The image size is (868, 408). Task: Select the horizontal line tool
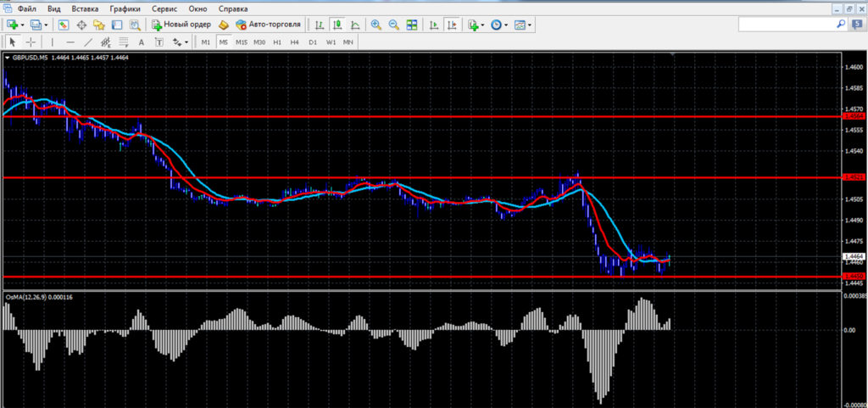tap(70, 42)
